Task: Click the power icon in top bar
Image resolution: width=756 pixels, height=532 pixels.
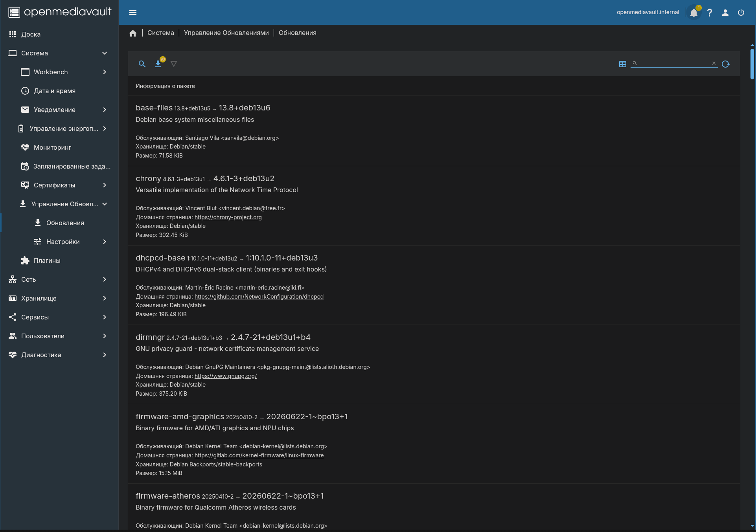Action: [x=741, y=13]
